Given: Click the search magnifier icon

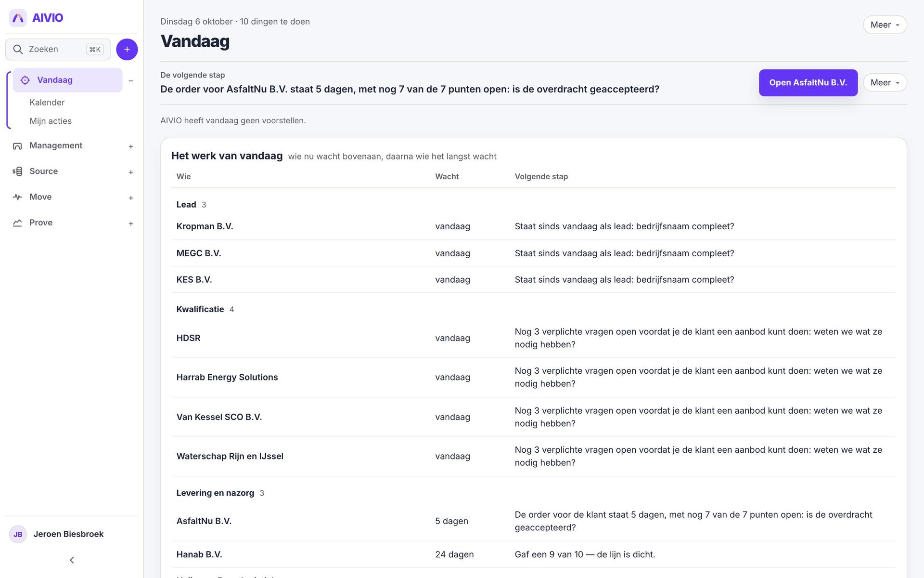Looking at the screenshot, I should [x=18, y=49].
